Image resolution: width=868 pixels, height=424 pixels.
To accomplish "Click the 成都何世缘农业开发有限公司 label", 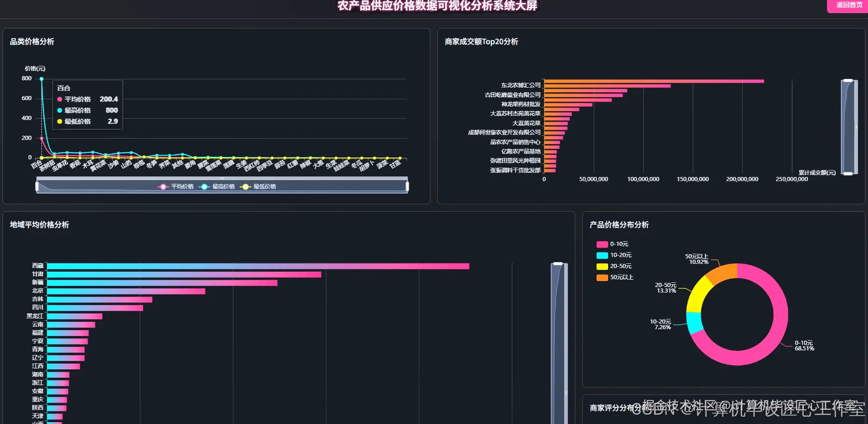I will [x=504, y=132].
